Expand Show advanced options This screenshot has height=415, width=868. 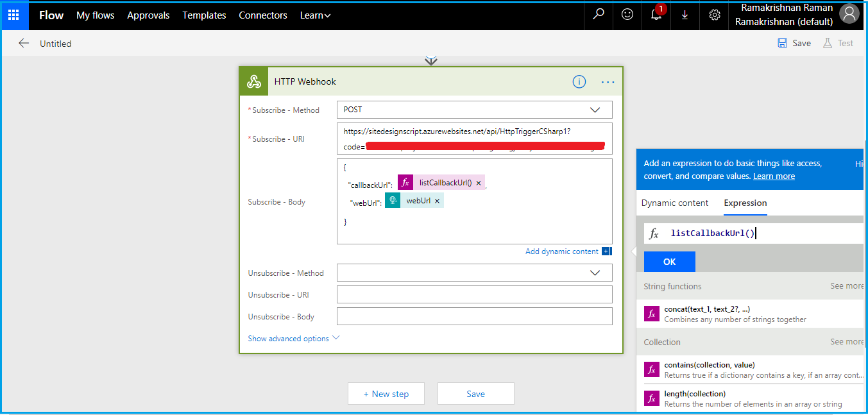[x=294, y=338]
